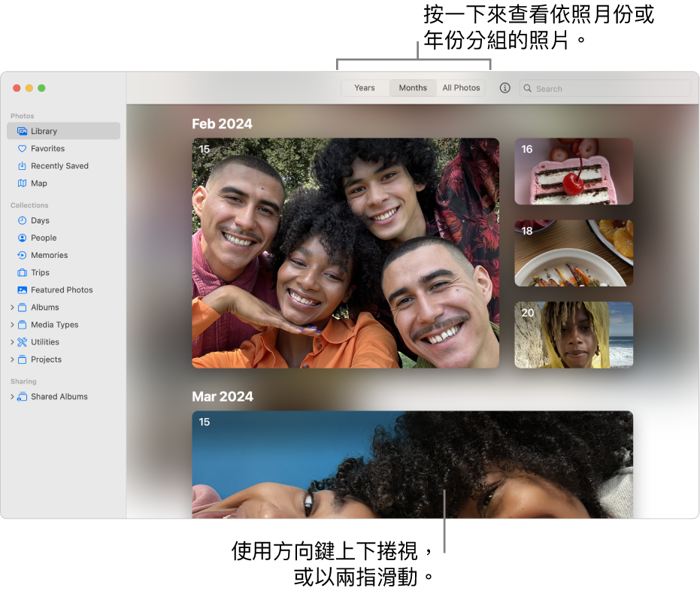Click the Map icon in sidebar
This screenshot has width=700, height=594.
22,183
